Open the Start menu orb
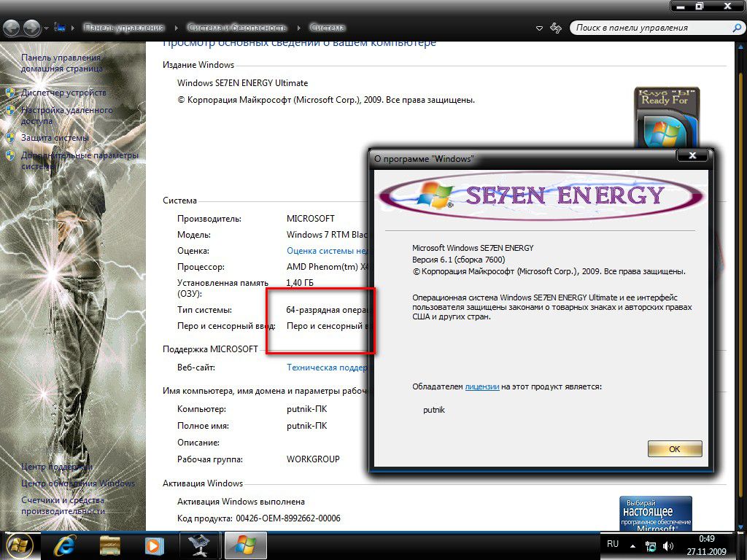This screenshot has height=560, width=747. (20, 545)
